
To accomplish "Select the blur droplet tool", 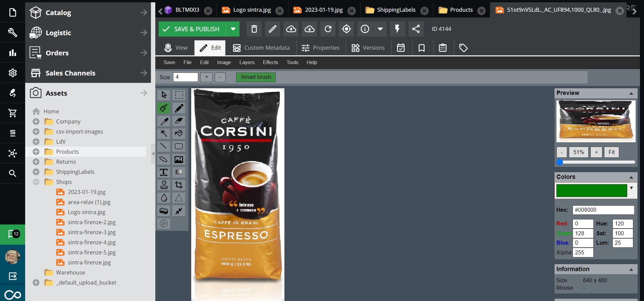I will click(164, 198).
